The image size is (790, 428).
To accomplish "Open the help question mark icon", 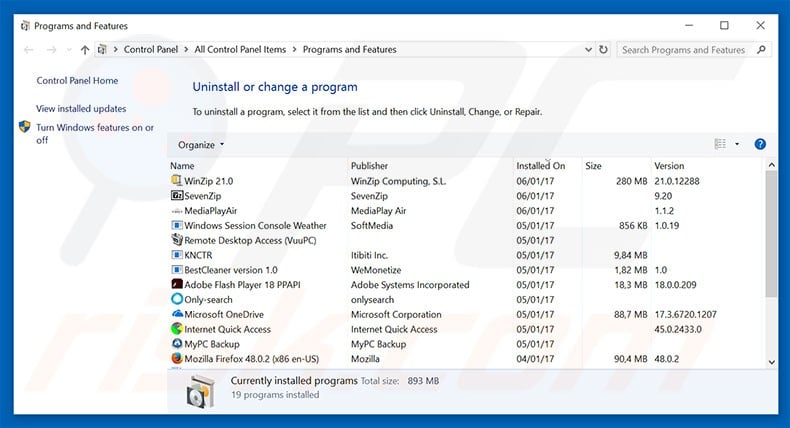I will 760,145.
